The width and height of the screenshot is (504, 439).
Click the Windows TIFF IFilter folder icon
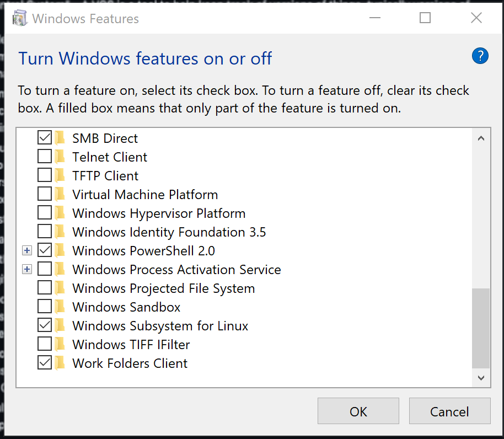(x=60, y=344)
